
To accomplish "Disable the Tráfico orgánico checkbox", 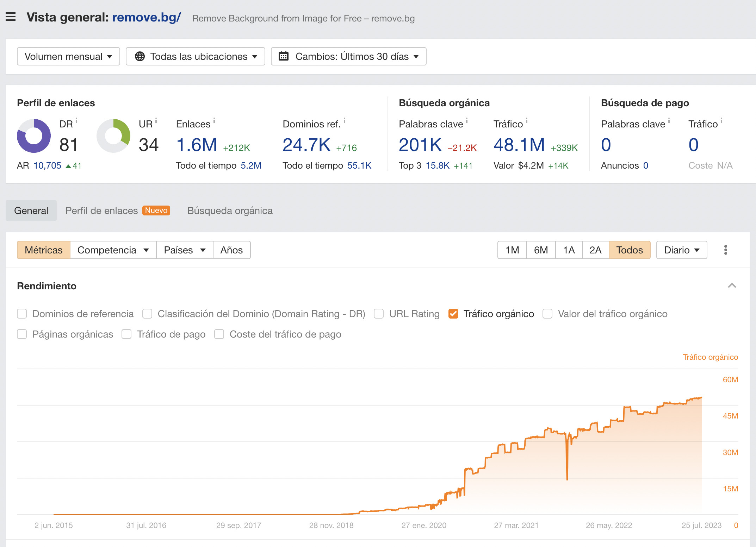I will click(454, 314).
